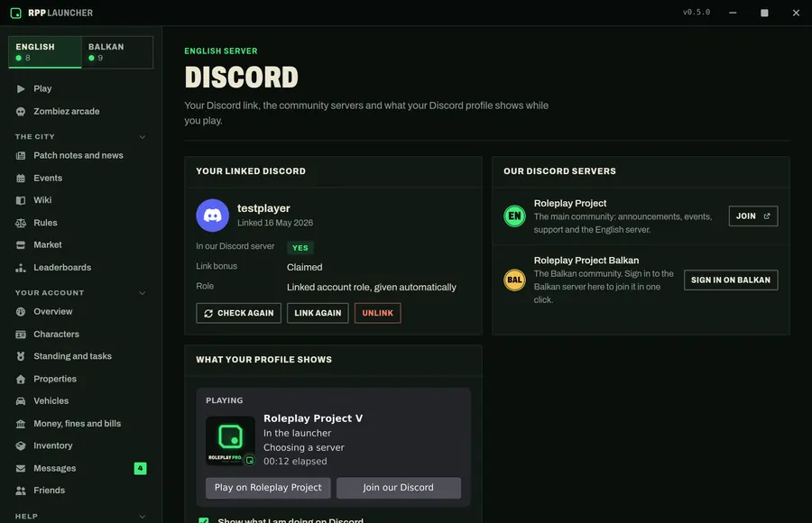Click the v0.5.0 version label
The height and width of the screenshot is (523, 812).
point(697,12)
